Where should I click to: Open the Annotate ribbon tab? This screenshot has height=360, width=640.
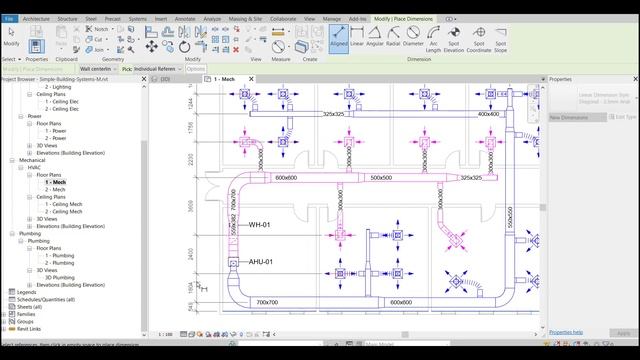(185, 19)
